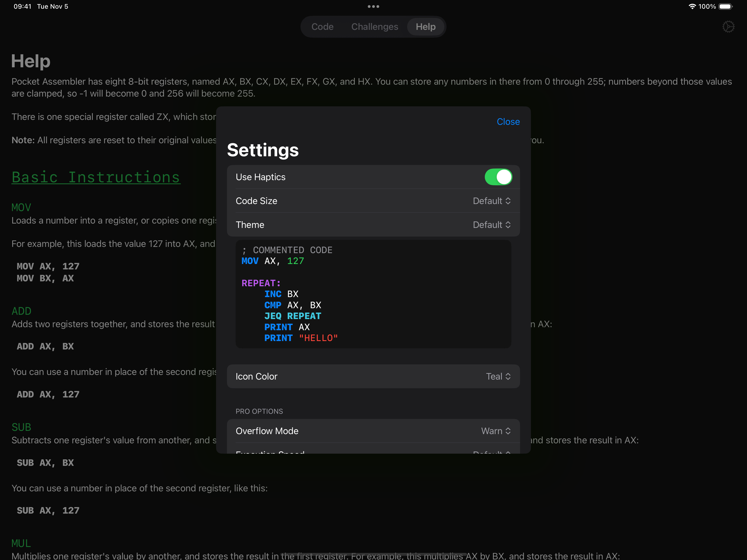Image resolution: width=747 pixels, height=560 pixels.
Task: Click the "SUB AX, BX" code line
Action: click(45, 463)
